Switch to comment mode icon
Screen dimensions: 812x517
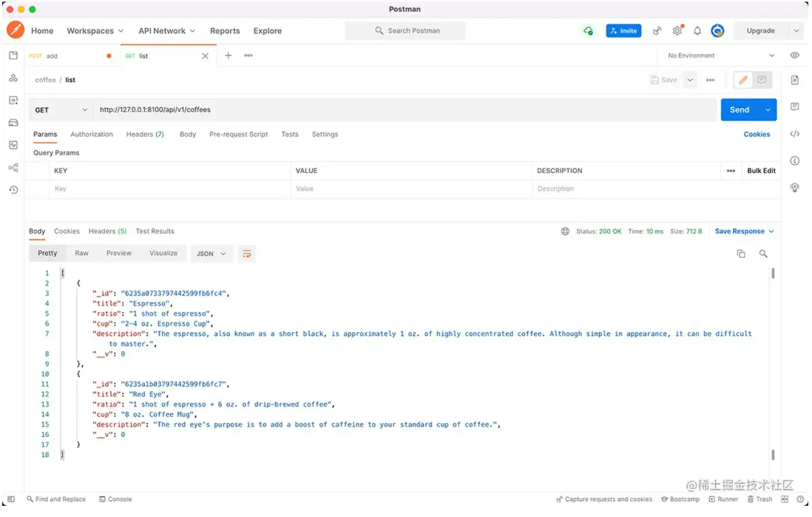pos(762,80)
